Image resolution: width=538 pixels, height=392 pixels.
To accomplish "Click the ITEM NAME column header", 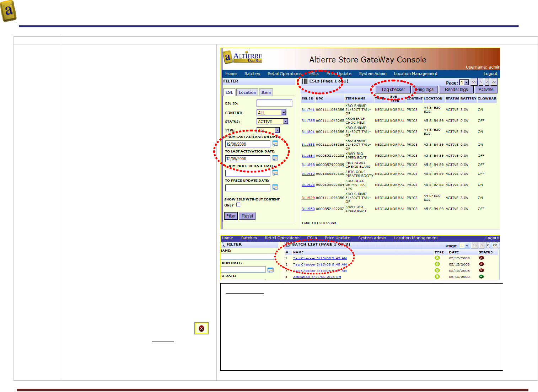I will point(355,98).
